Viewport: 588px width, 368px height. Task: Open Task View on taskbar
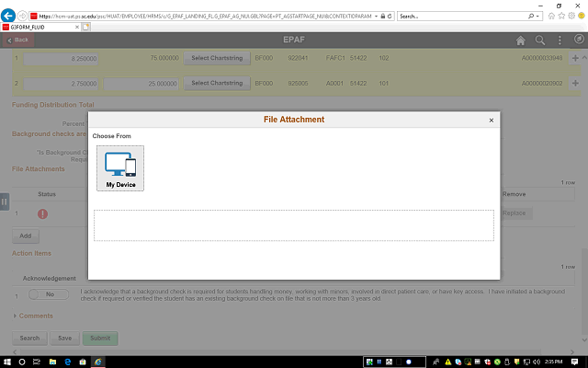pyautogui.click(x=37, y=362)
